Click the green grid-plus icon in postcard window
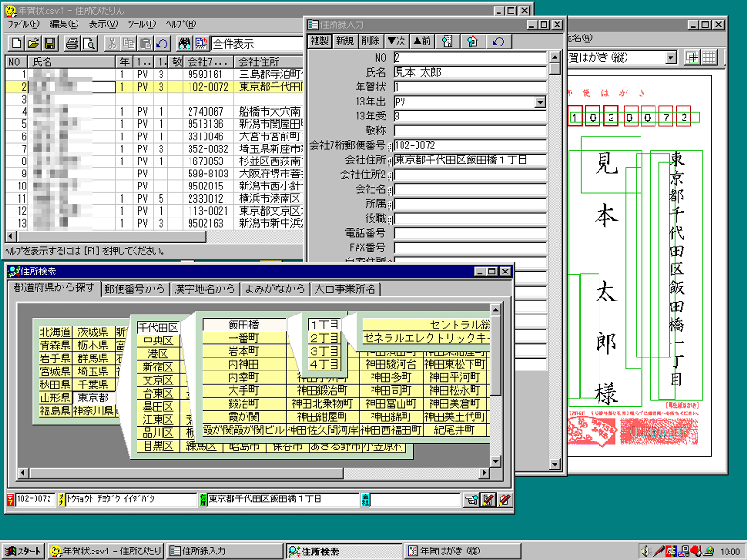This screenshot has height=560, width=747. pyautogui.click(x=693, y=58)
